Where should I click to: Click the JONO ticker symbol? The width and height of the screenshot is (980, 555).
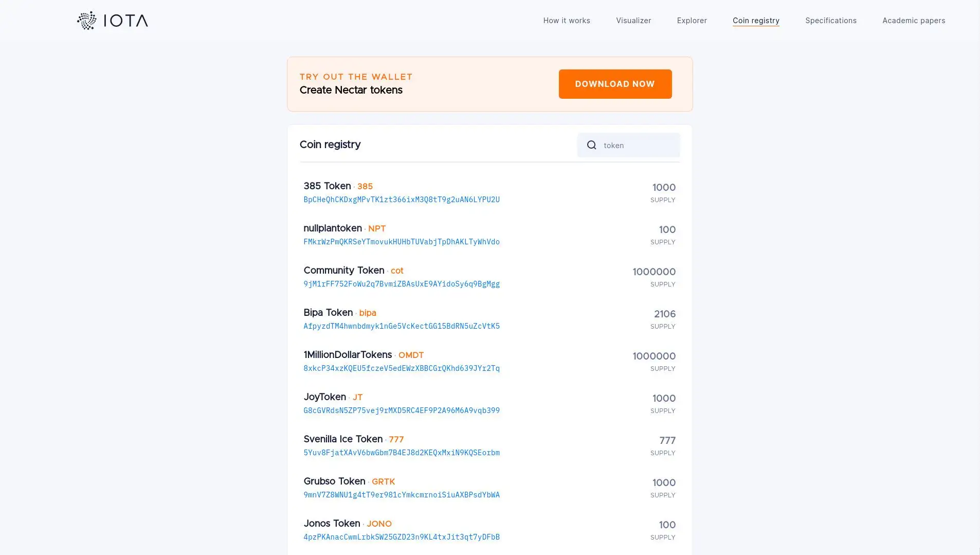click(379, 524)
